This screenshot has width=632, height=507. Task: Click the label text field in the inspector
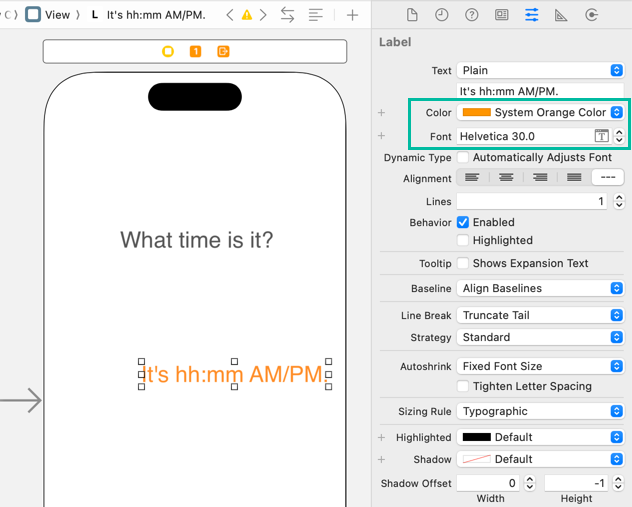pyautogui.click(x=540, y=91)
